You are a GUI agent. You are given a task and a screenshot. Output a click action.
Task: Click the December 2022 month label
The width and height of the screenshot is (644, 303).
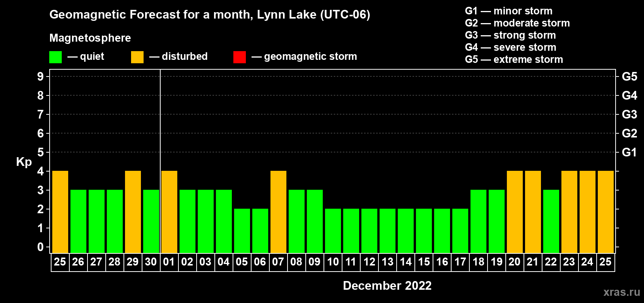point(387,286)
